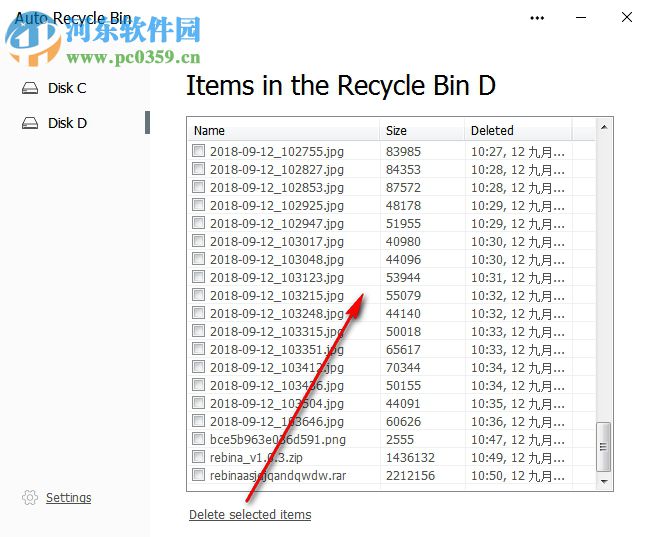
Task: Click the scrollbar up arrow
Action: point(604,127)
